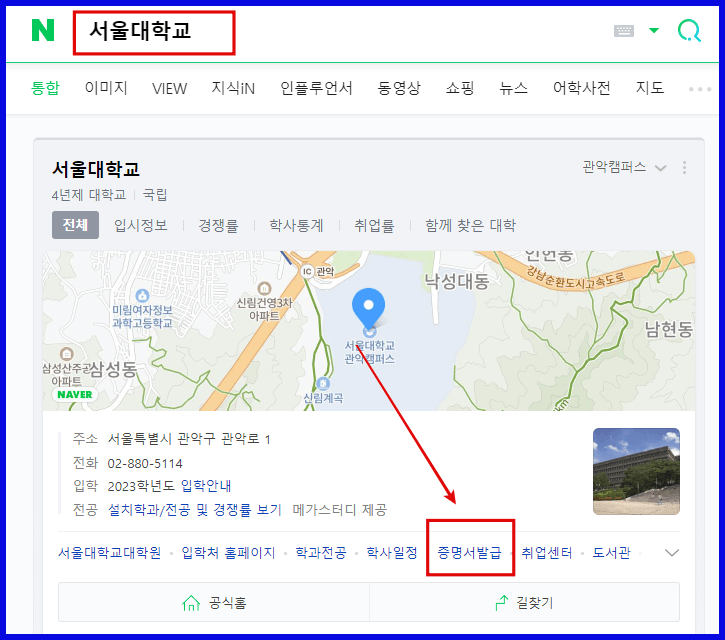The width and height of the screenshot is (725, 640).
Task: Click the 공식홈 button
Action: pyautogui.click(x=214, y=603)
